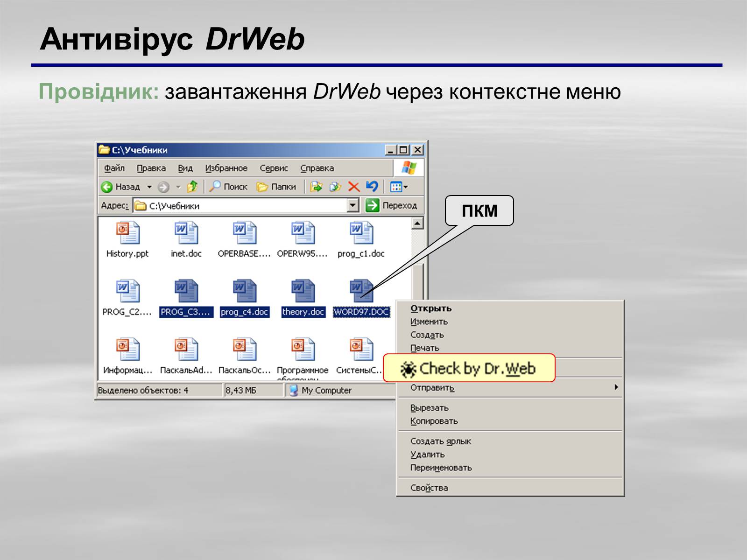
Task: Click the 8,43 МБ status bar size
Action: [241, 390]
